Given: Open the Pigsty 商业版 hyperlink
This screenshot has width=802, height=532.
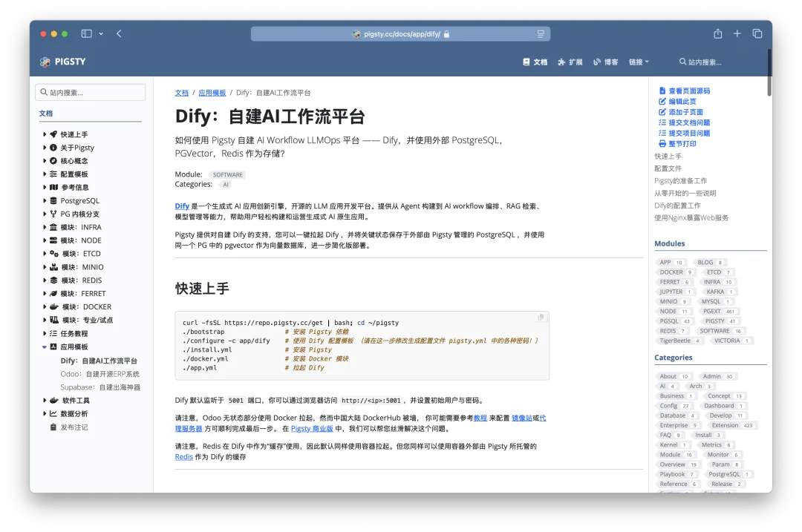Looking at the screenshot, I should click(x=312, y=429).
